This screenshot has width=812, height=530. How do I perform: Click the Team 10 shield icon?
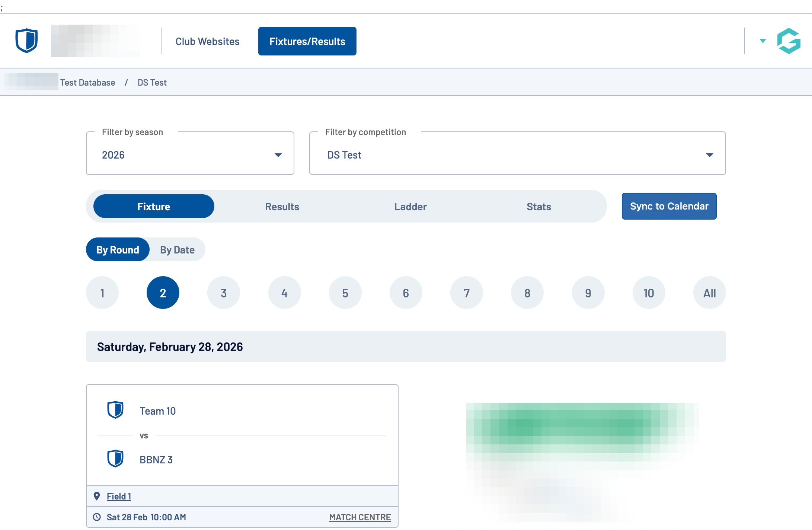(x=115, y=410)
